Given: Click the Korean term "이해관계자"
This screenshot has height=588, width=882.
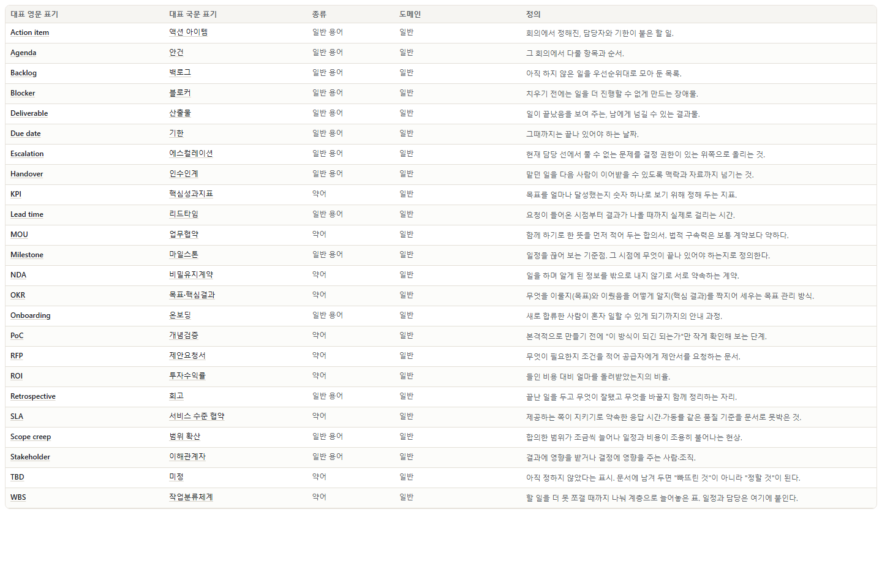Looking at the screenshot, I should tap(187, 456).
